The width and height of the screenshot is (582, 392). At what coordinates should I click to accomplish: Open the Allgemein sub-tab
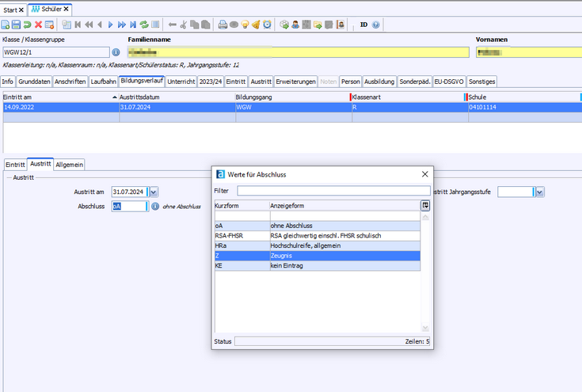click(70, 164)
